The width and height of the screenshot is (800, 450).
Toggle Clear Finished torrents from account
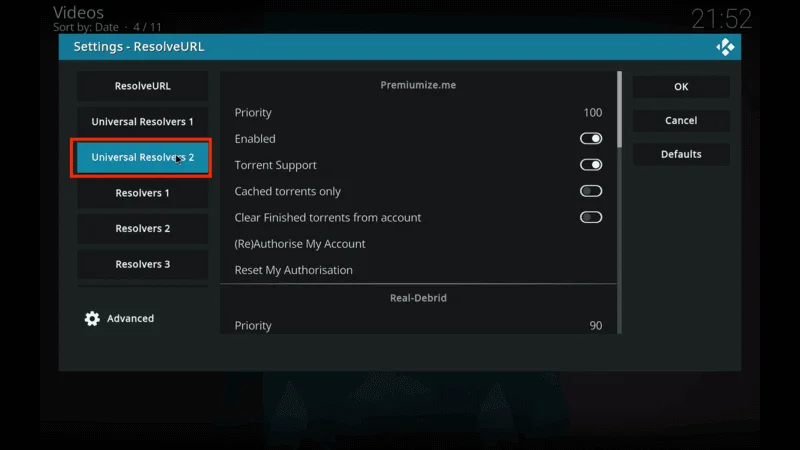[x=591, y=217]
